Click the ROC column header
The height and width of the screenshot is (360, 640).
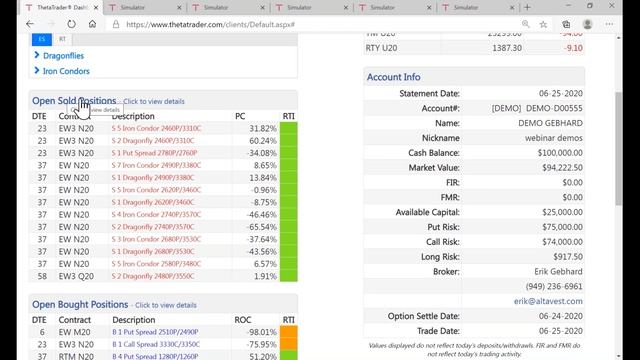(243, 320)
